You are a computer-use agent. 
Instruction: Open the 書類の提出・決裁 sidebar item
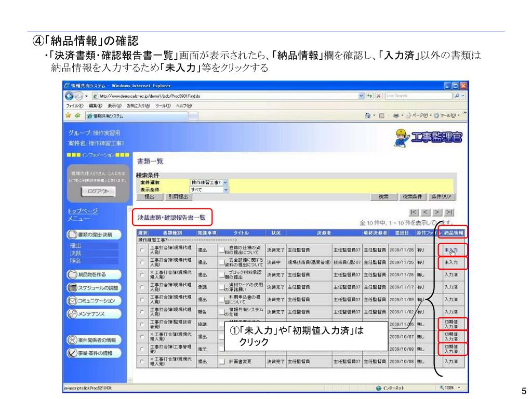[94, 234]
